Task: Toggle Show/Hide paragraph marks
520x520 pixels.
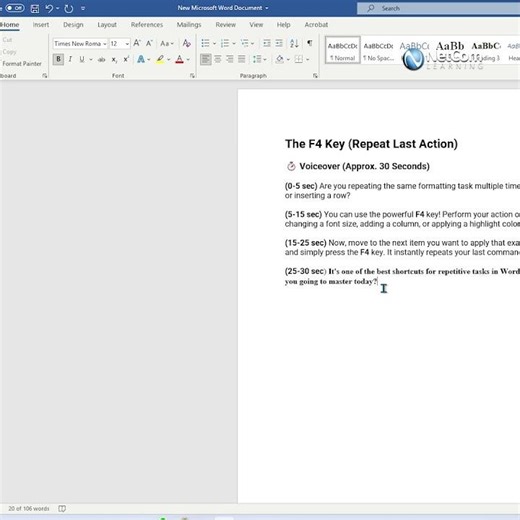Action: click(x=310, y=43)
